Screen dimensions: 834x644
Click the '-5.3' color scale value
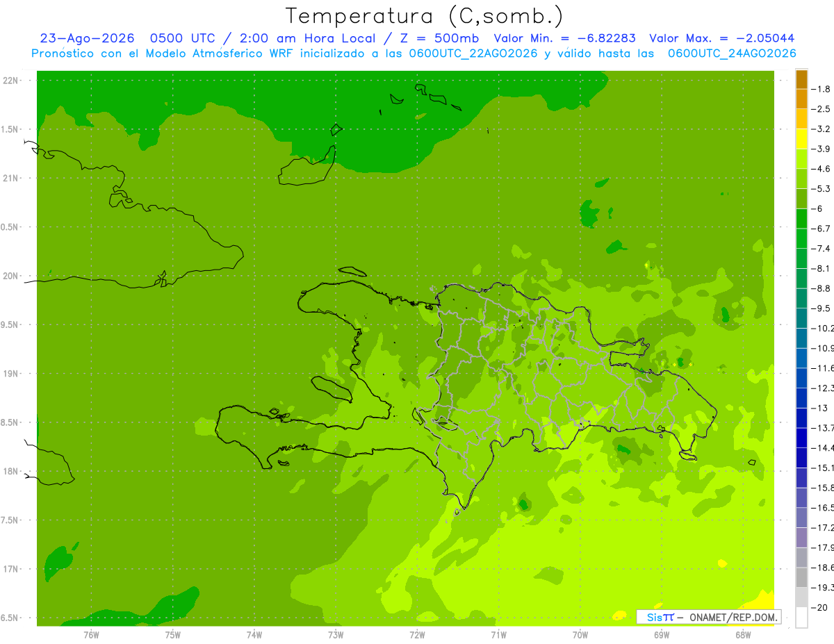click(821, 188)
